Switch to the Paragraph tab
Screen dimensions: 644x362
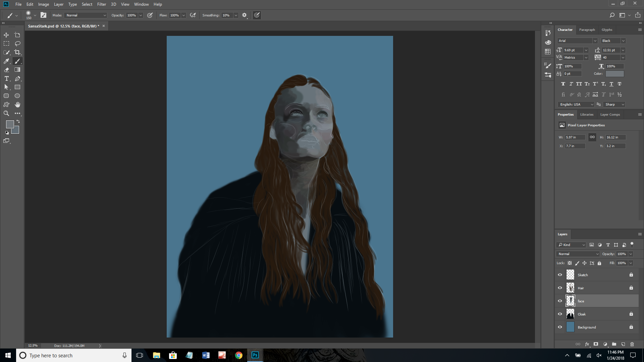pyautogui.click(x=587, y=30)
